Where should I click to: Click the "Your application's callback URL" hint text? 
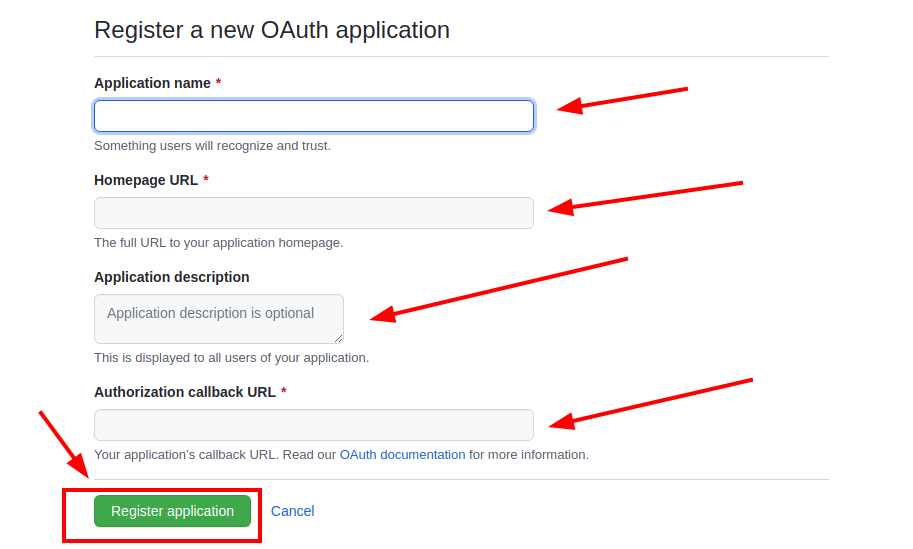point(186,454)
